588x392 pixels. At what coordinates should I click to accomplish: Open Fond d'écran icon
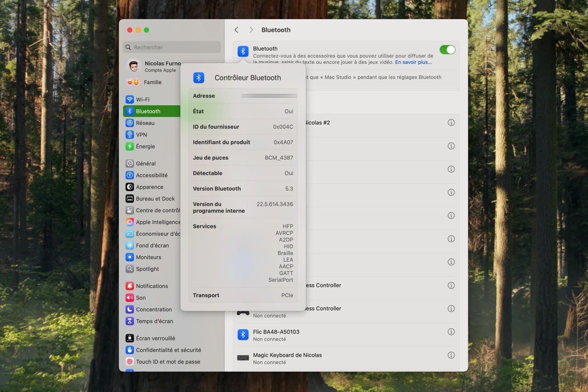[x=130, y=246]
